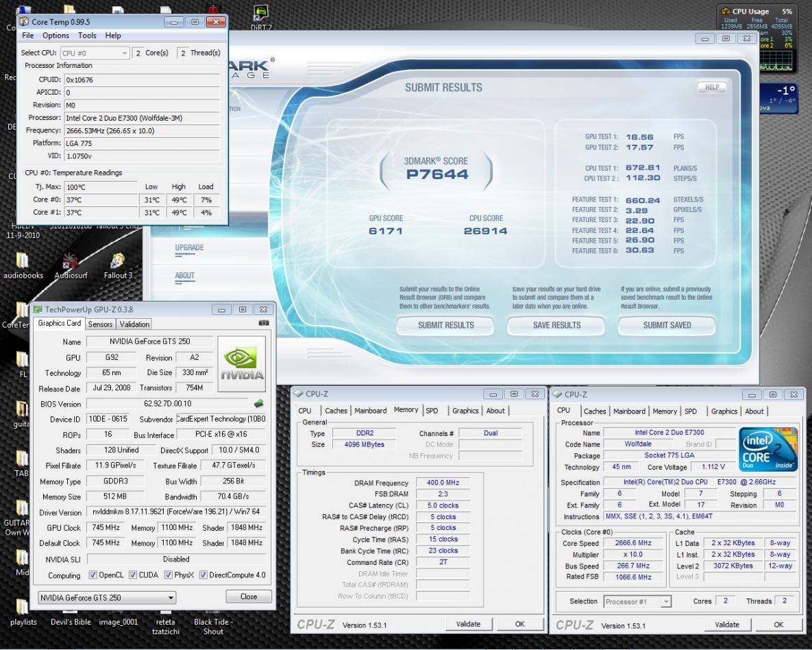Click OK in the CPU-Z processor window
Screen dimensions: 812x650
pyautogui.click(x=778, y=625)
